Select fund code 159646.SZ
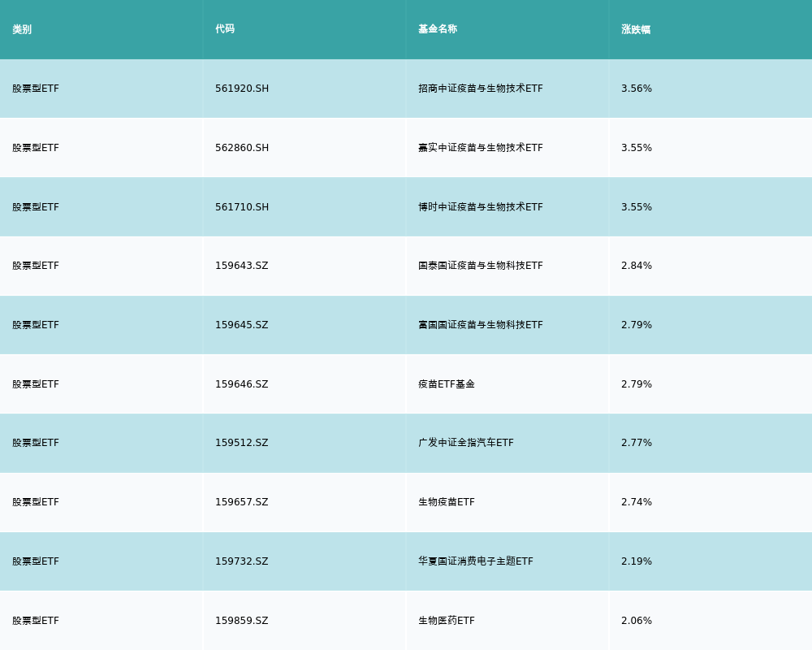 coord(242,384)
